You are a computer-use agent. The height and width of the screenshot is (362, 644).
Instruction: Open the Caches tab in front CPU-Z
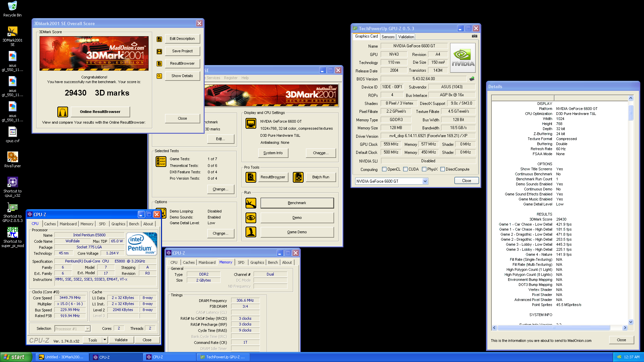[50, 224]
